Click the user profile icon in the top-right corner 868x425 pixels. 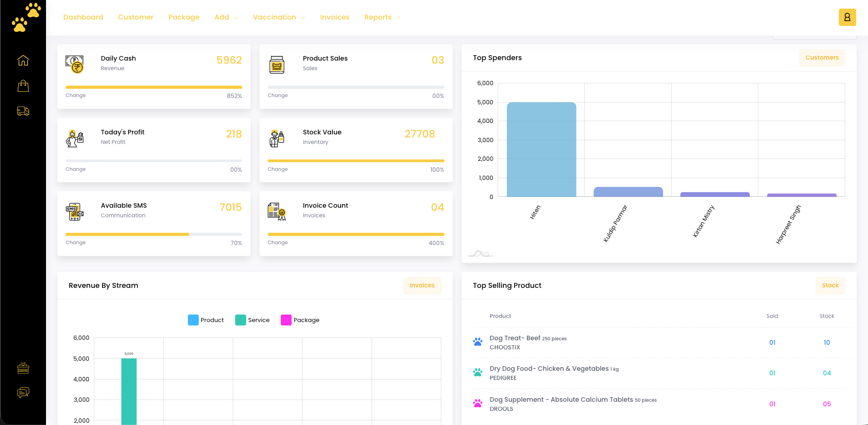847,17
